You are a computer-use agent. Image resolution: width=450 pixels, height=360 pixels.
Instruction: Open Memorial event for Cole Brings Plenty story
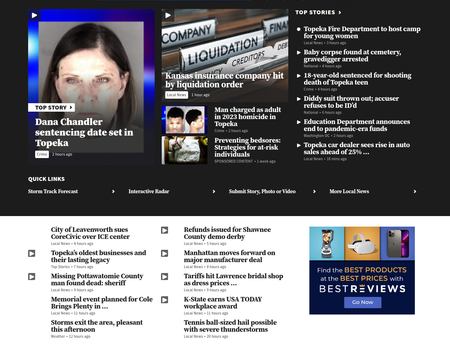tap(102, 303)
